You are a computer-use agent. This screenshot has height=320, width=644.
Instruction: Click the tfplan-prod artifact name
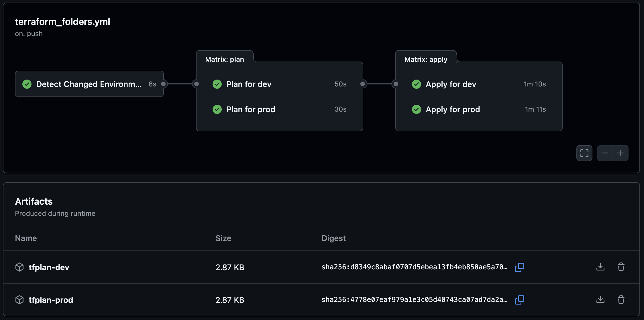pos(51,300)
